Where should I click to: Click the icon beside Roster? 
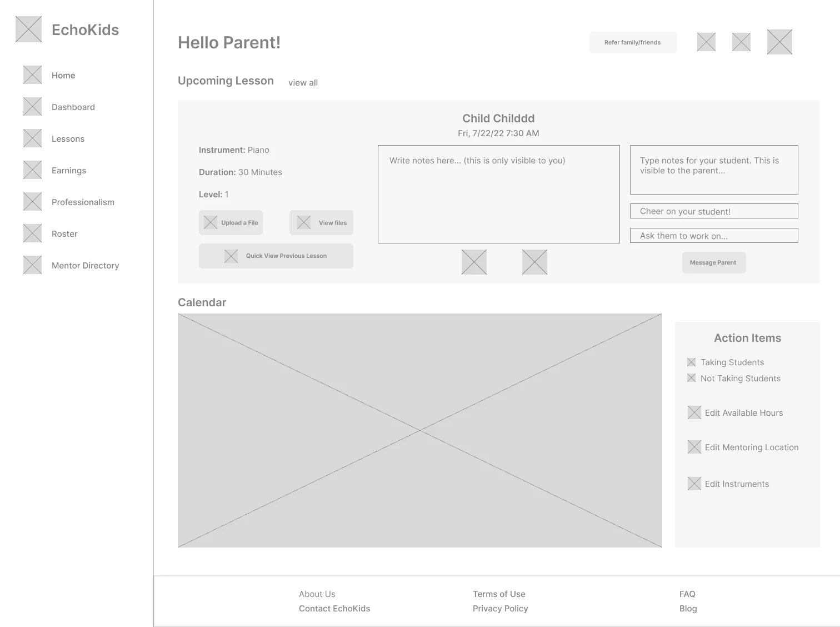tap(32, 233)
